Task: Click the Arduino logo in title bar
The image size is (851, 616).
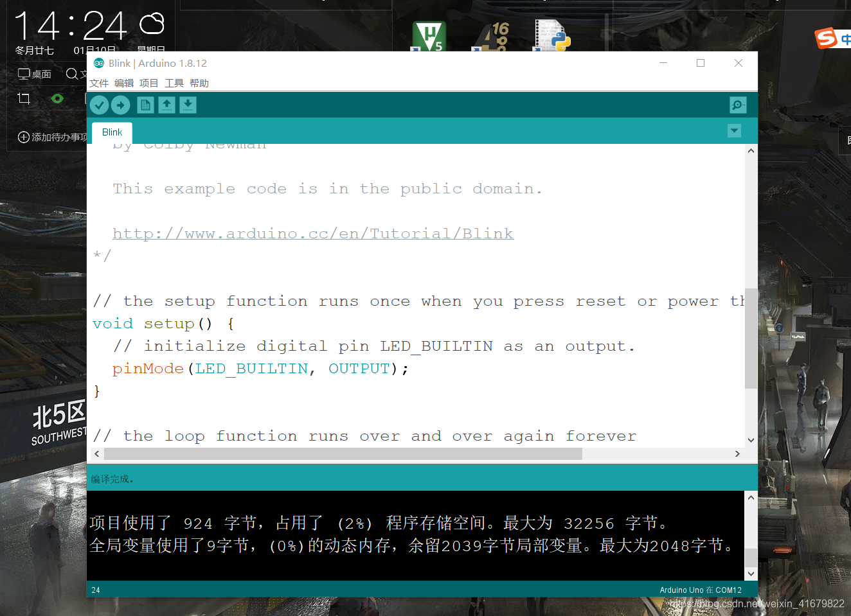Action: click(99, 63)
